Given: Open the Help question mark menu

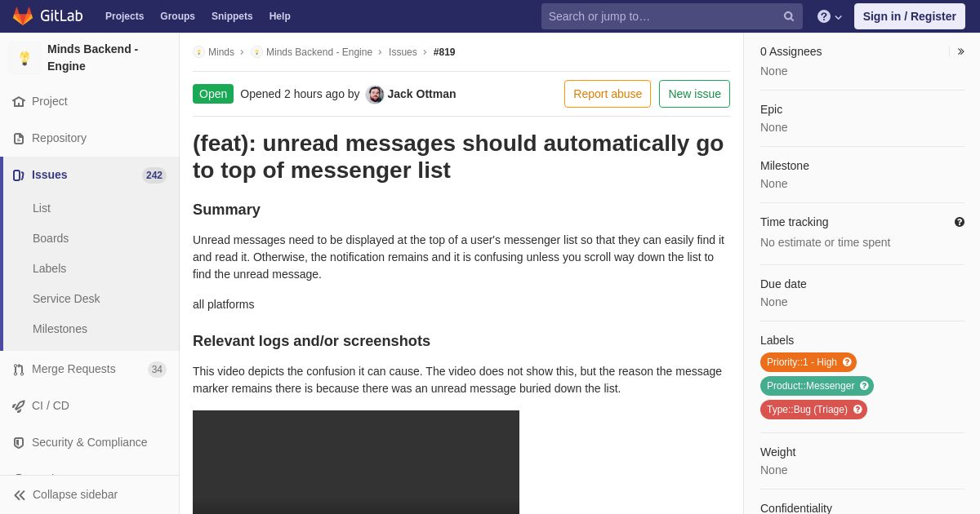Looking at the screenshot, I should pos(830,16).
